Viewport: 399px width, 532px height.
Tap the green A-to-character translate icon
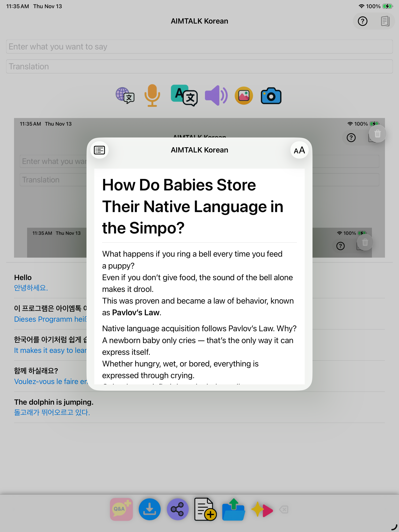pos(184,95)
